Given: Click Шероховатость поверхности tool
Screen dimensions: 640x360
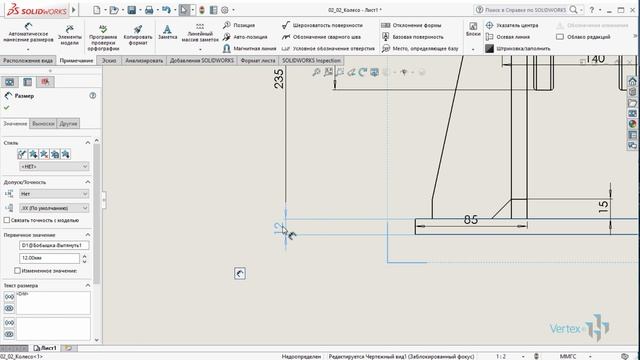Looking at the screenshot, I should coord(322,25).
